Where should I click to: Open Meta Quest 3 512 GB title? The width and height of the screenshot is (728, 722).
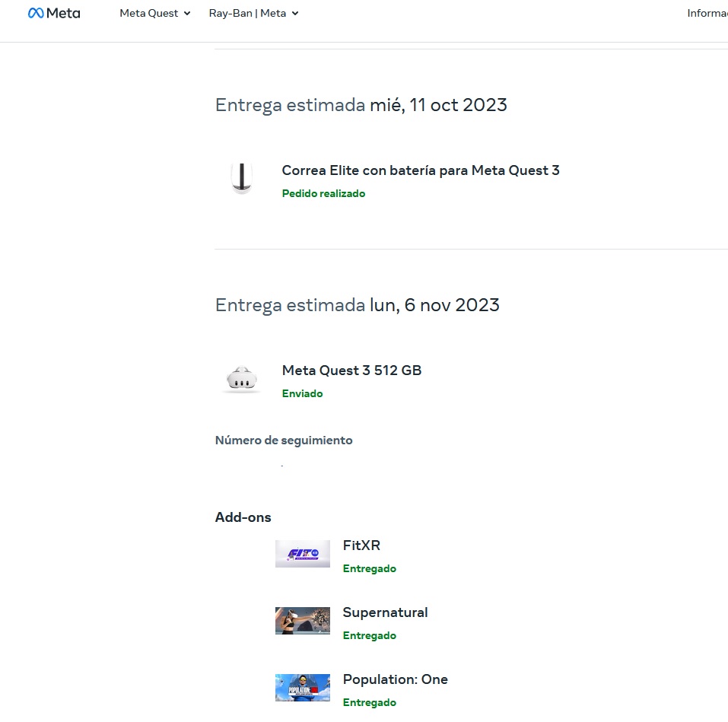coord(352,370)
